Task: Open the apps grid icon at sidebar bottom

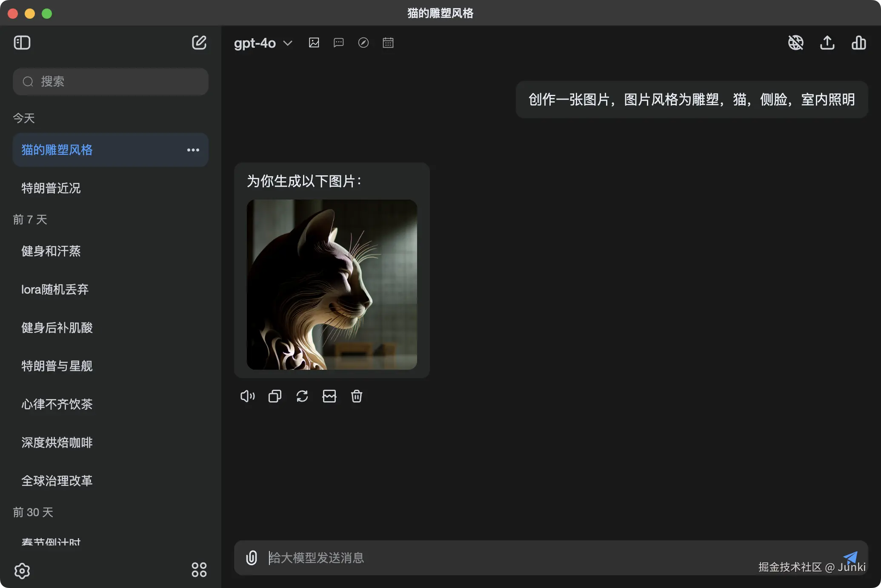Action: tap(199, 570)
